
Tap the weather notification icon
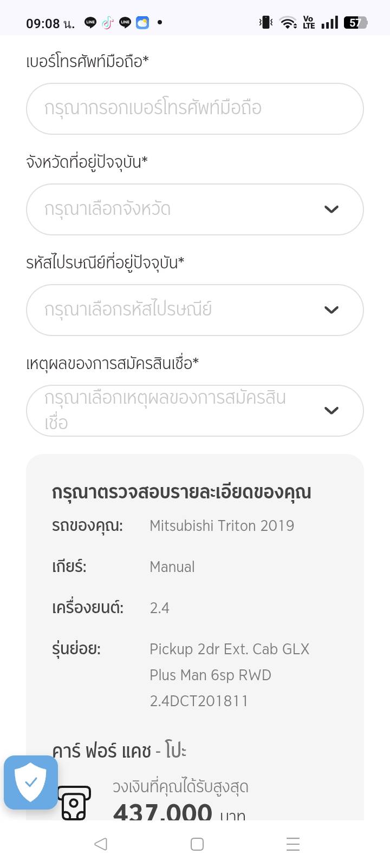pos(142,23)
